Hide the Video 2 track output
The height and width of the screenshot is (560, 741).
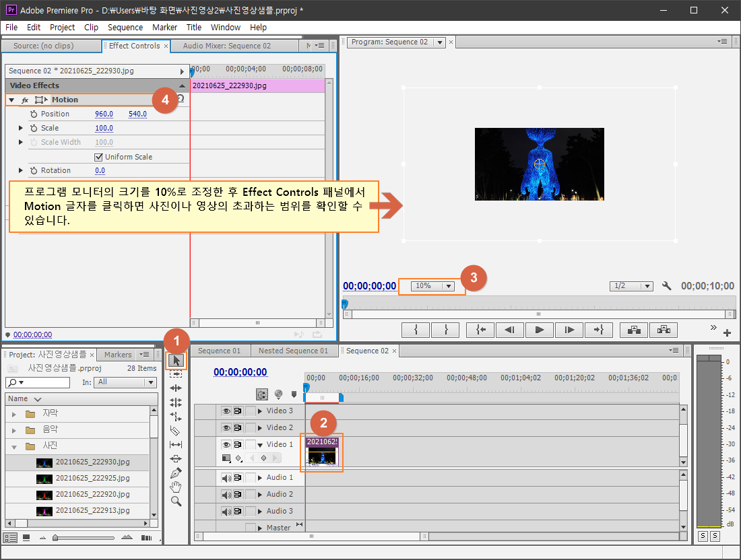click(226, 427)
